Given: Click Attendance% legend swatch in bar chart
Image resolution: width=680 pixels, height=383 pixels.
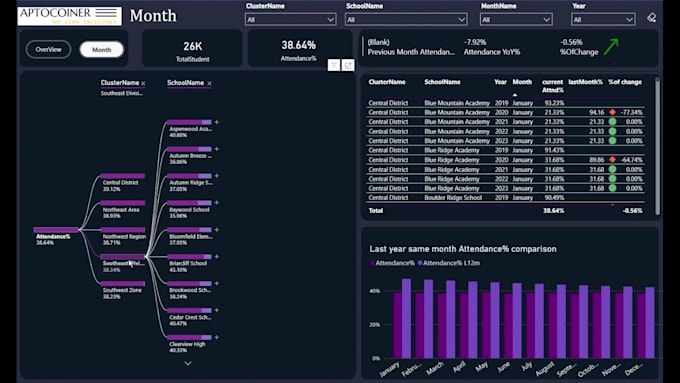Looking at the screenshot, I should [372, 263].
